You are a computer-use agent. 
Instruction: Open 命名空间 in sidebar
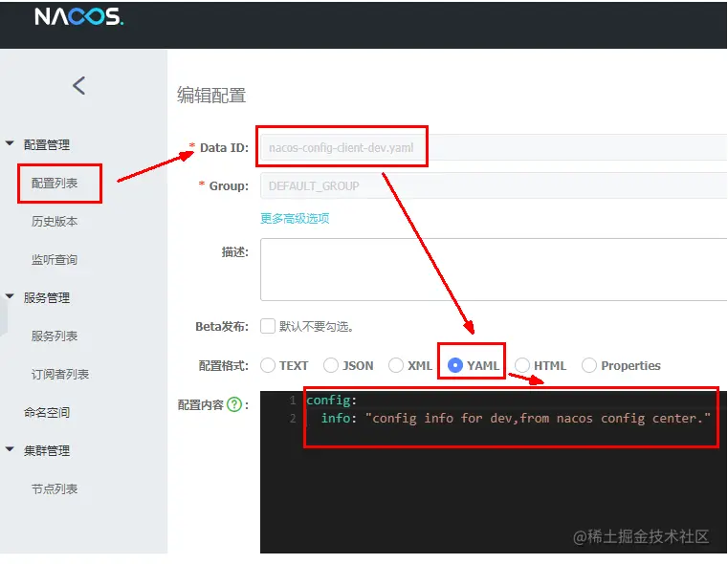click(x=47, y=412)
